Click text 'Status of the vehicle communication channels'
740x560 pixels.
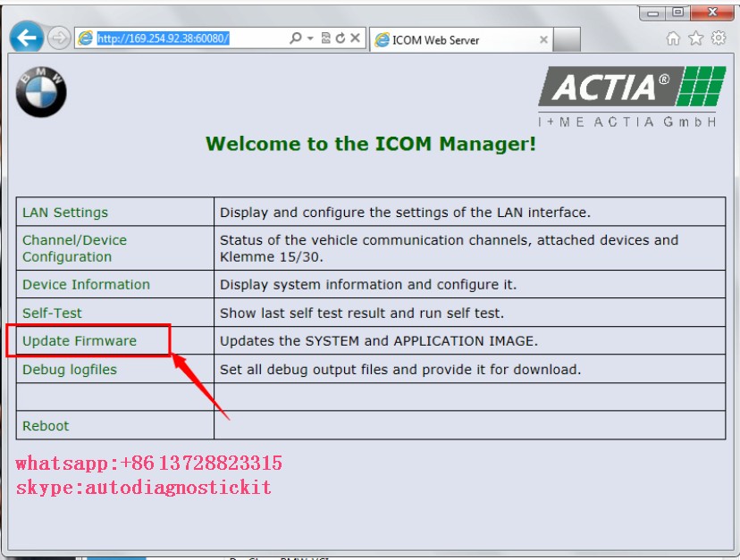(x=376, y=240)
